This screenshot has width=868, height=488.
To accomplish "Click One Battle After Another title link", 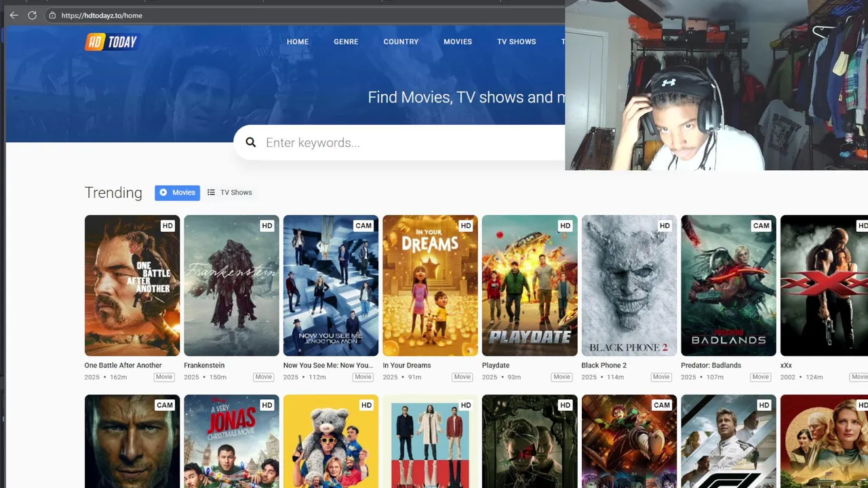I will (123, 365).
